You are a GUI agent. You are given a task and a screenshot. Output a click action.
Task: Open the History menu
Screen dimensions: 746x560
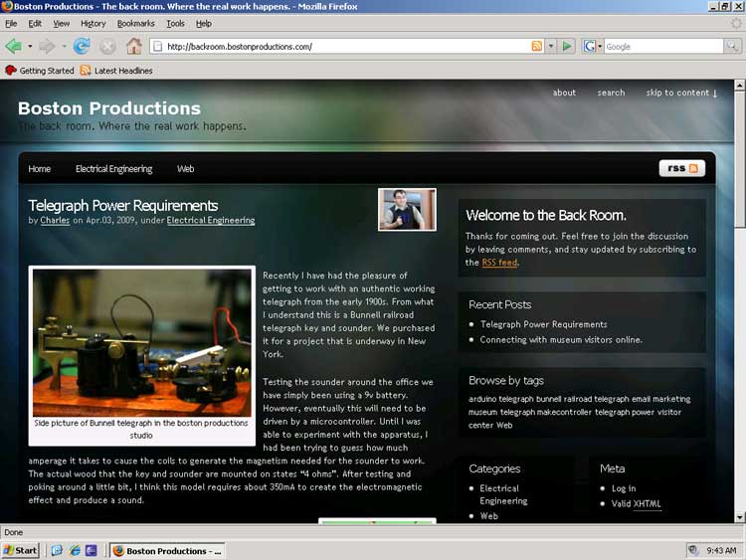93,23
